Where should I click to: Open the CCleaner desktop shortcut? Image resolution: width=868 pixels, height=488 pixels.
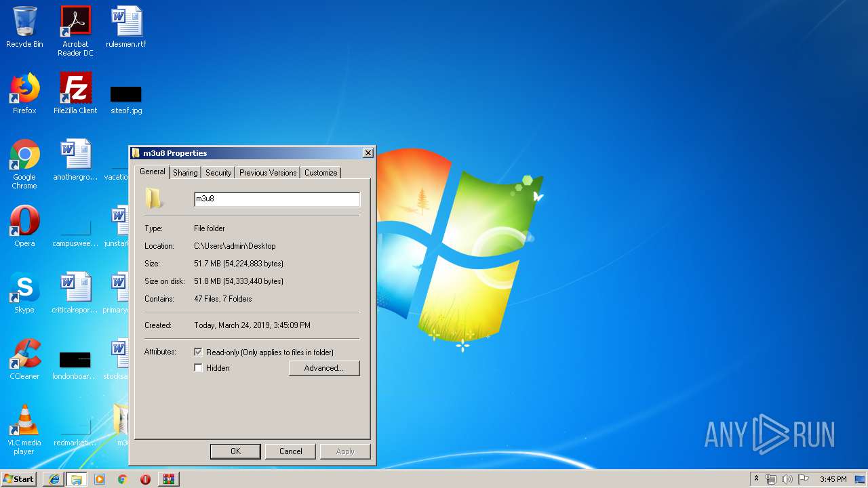pos(24,359)
